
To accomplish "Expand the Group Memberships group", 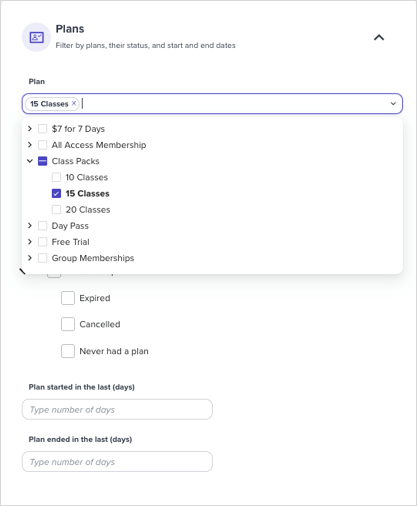I will (x=30, y=258).
